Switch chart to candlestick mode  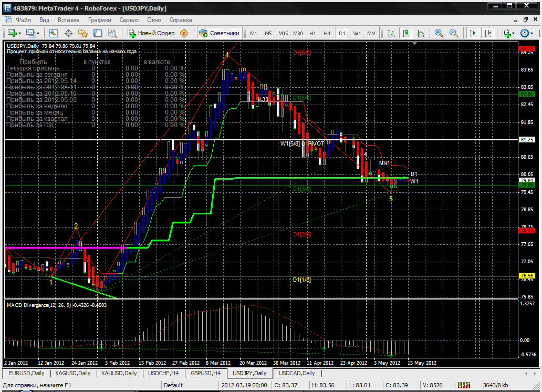pos(405,33)
